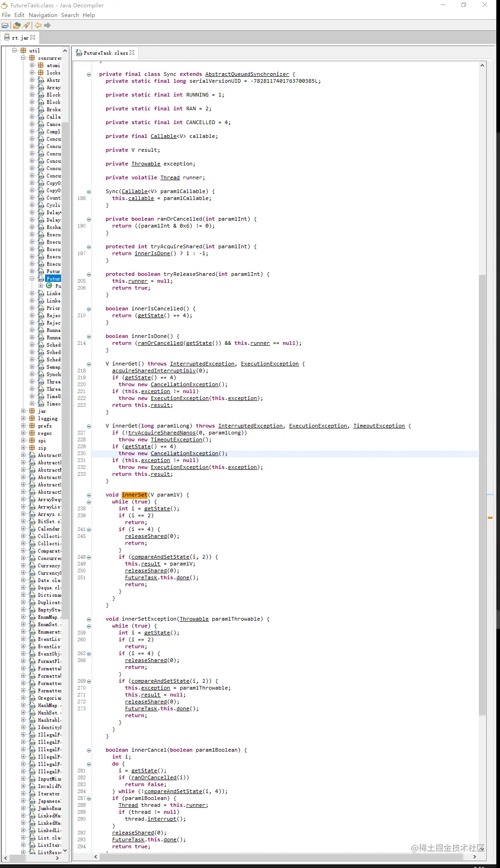Expand the prefs package node

click(23, 426)
